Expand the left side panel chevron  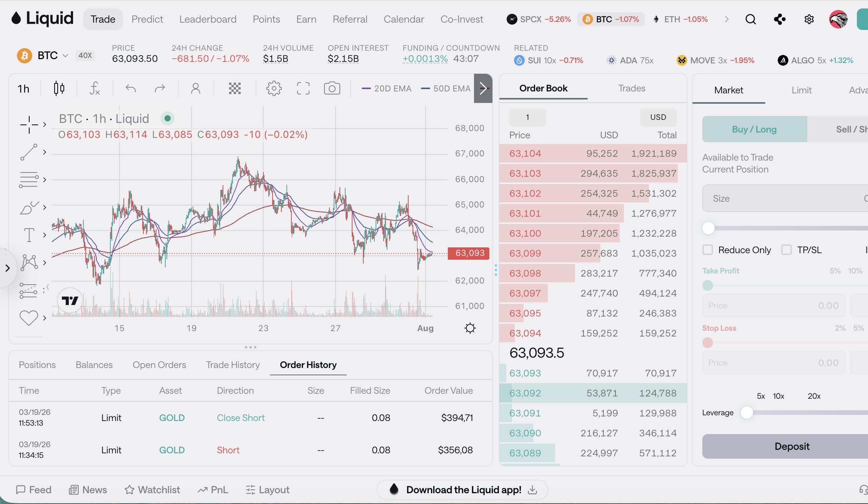click(x=7, y=268)
